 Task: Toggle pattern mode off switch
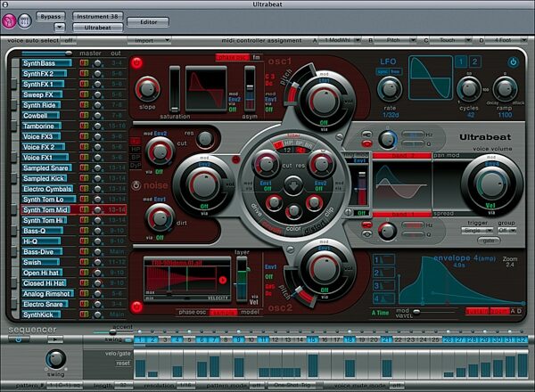[257, 386]
